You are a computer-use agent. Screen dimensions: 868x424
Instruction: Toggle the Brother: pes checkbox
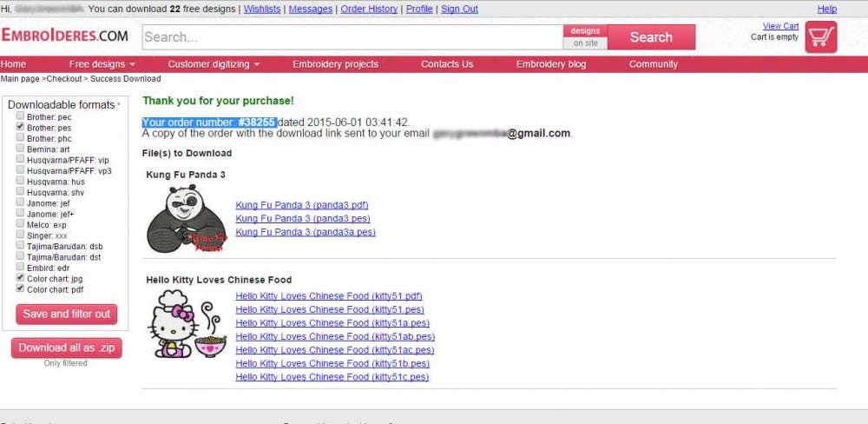21,127
